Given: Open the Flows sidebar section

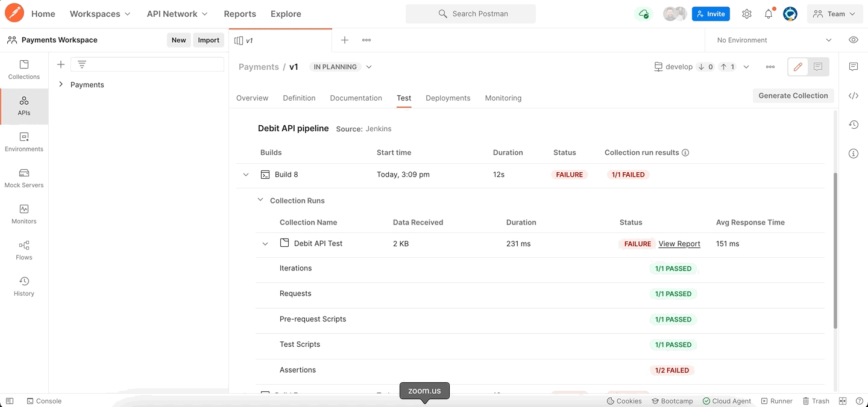Looking at the screenshot, I should (24, 250).
